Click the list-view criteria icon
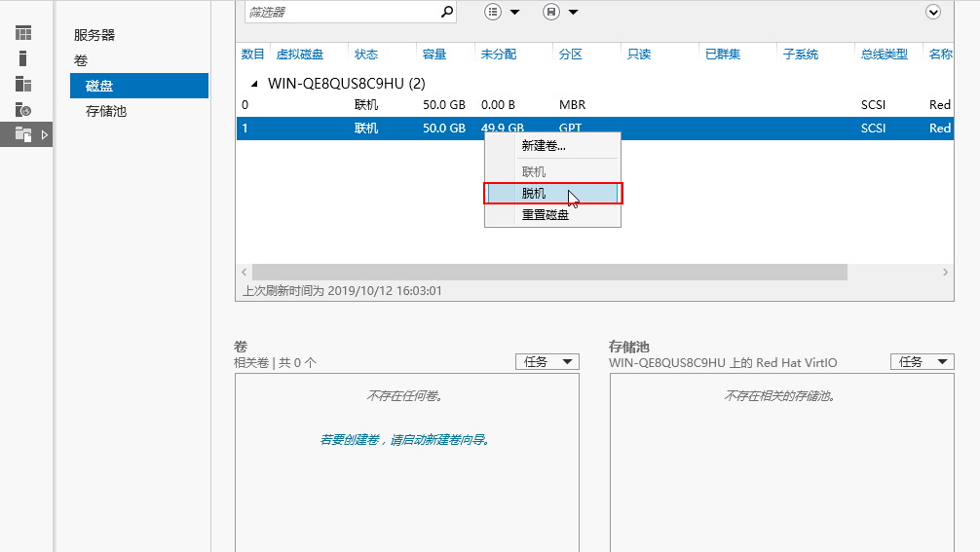The height and width of the screenshot is (552, 980). tap(493, 12)
